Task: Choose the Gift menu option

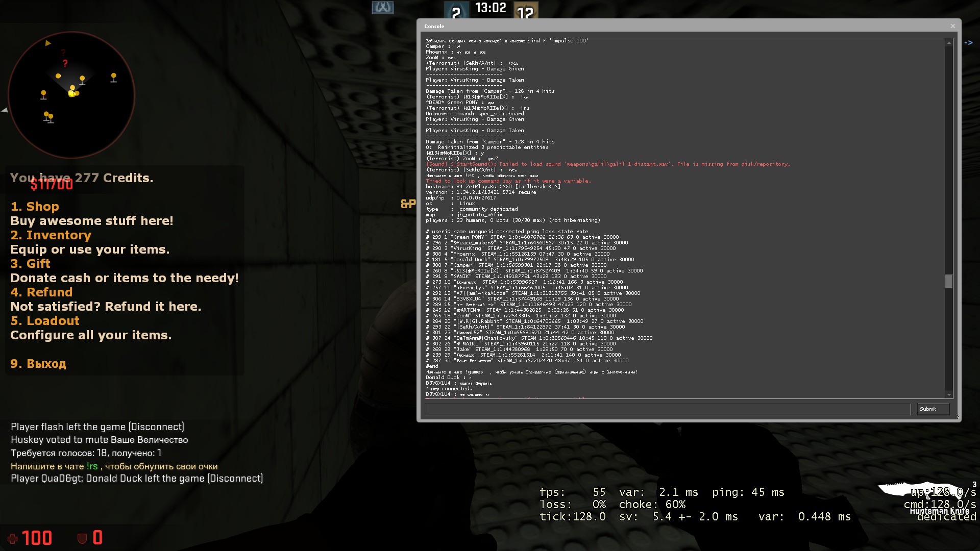Action: [31, 264]
